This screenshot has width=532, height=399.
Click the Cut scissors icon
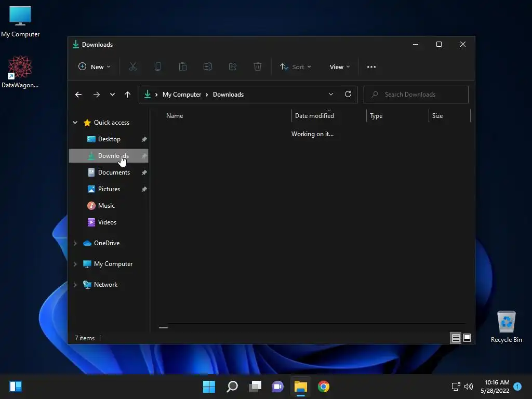click(x=133, y=67)
